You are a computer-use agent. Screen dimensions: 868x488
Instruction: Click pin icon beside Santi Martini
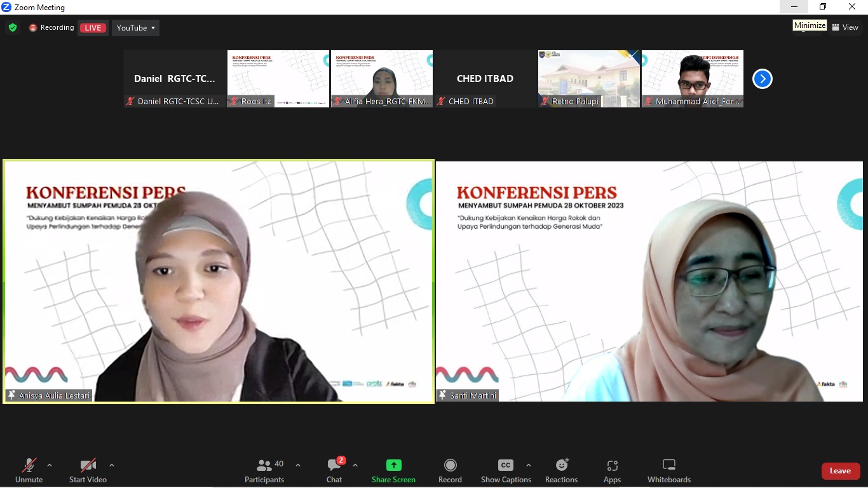(442, 395)
